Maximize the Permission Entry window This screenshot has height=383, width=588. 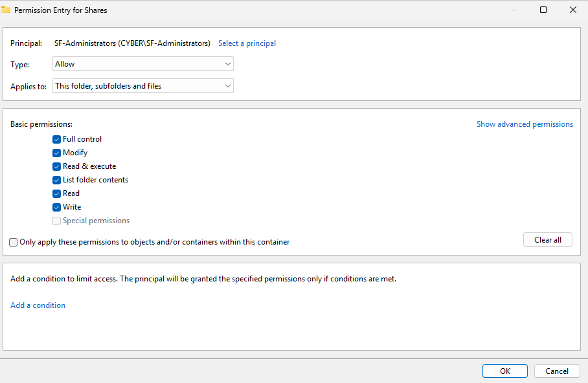[543, 10]
